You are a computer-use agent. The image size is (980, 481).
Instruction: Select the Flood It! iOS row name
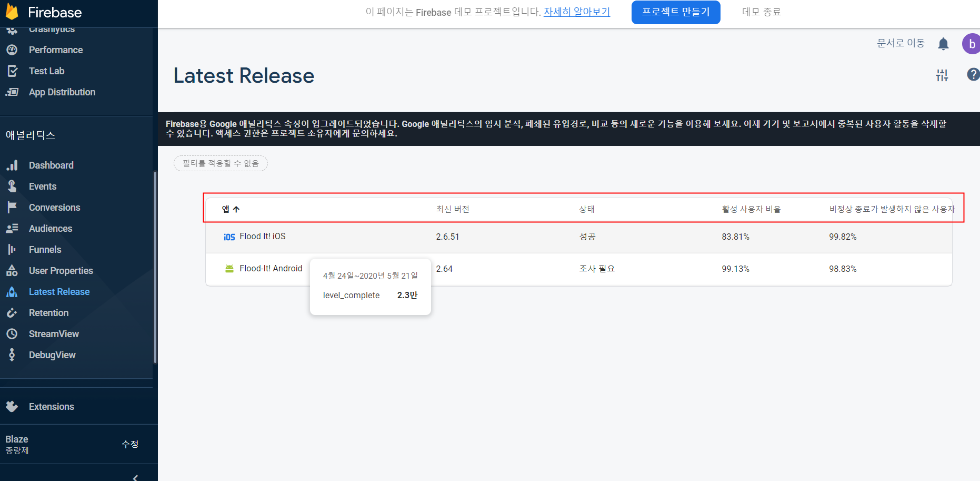click(x=263, y=237)
